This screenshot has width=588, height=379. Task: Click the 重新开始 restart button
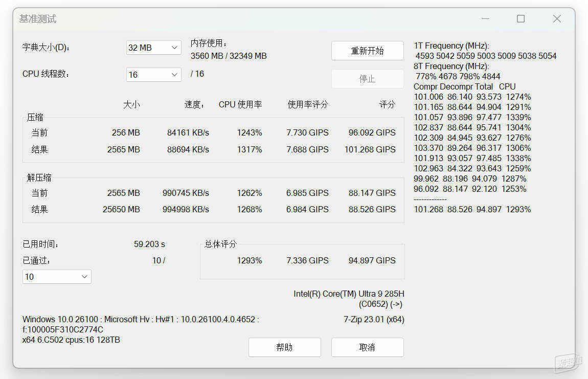(x=368, y=51)
